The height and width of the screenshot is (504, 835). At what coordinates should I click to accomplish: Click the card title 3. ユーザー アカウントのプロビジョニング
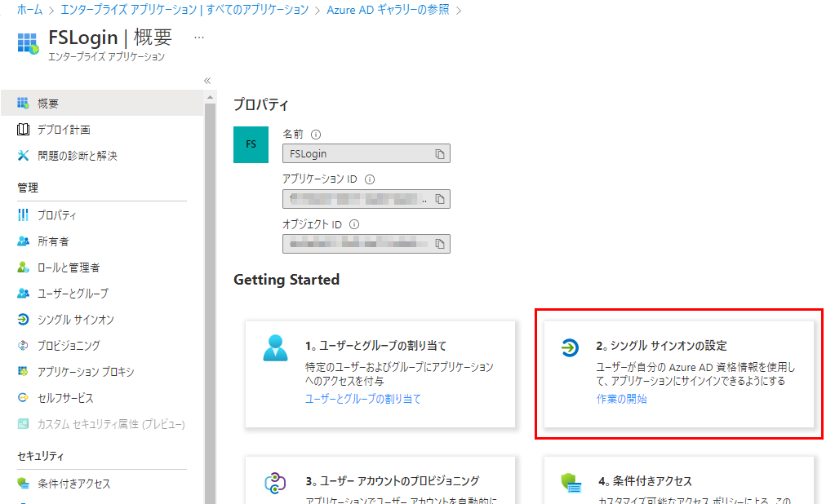[x=393, y=481]
